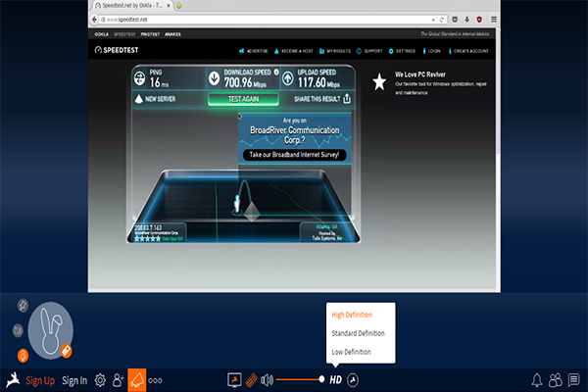Screen dimensions: 588x392
Task: Open the three-circles more options menu
Action: coord(155,380)
